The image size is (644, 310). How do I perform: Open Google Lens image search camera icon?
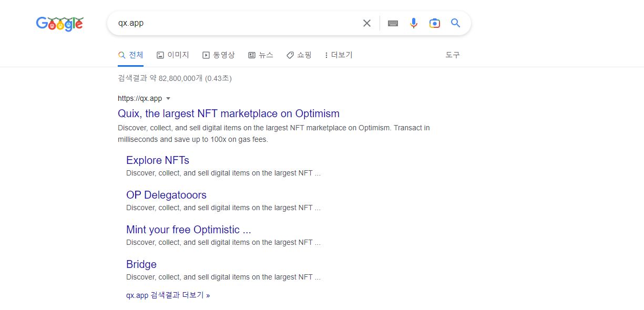(x=434, y=23)
